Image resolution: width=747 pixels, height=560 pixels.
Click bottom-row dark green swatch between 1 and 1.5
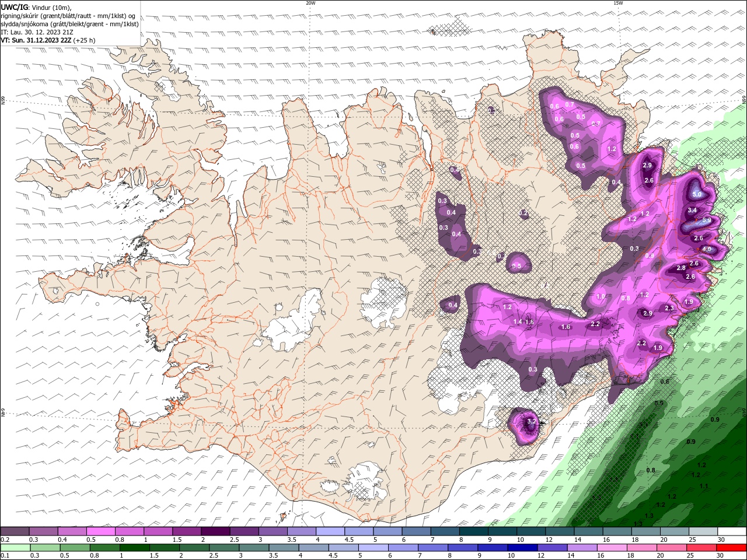point(134,548)
